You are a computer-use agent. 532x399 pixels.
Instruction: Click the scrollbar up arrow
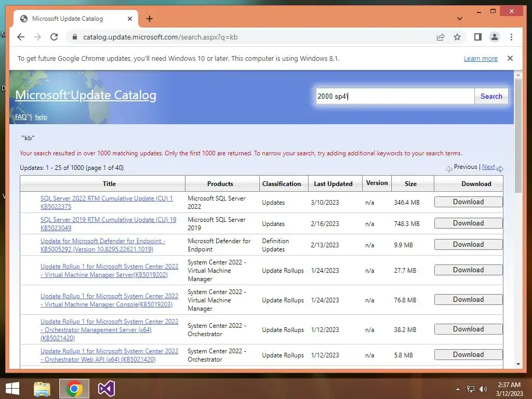[518, 75]
